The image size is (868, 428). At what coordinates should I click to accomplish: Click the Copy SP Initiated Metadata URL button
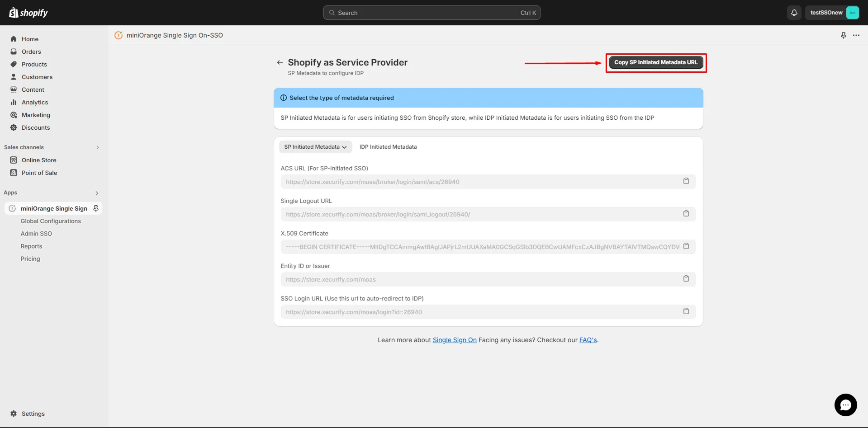click(655, 62)
